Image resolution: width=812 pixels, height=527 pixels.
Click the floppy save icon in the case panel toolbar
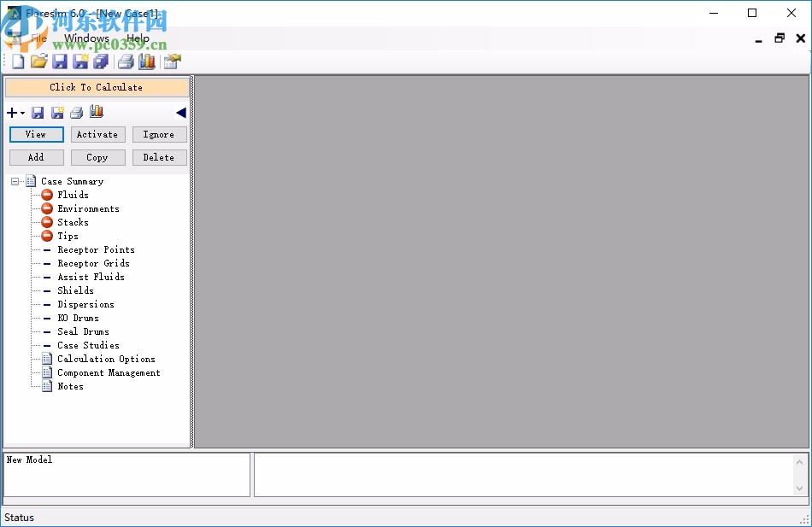[38, 113]
